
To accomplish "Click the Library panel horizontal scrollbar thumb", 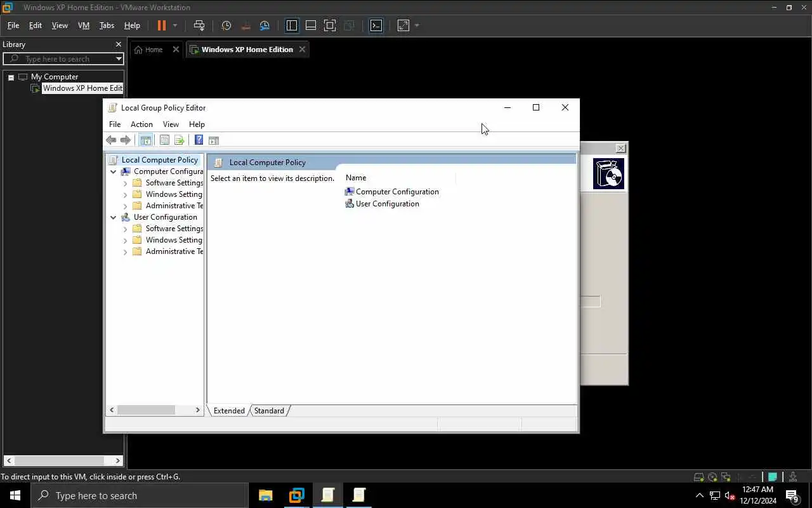I will tap(59, 460).
